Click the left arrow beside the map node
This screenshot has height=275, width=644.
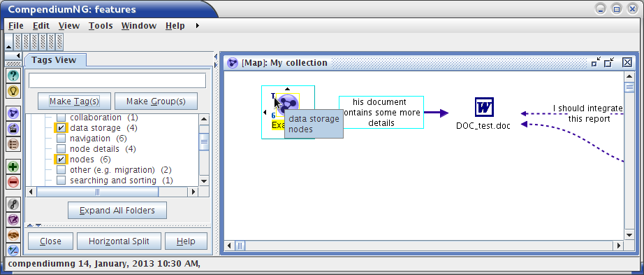coord(265,113)
